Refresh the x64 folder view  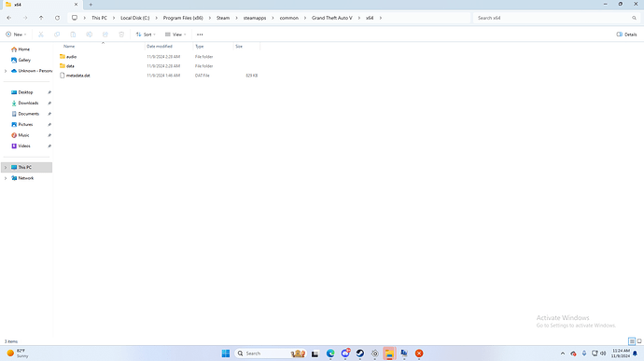point(58,18)
